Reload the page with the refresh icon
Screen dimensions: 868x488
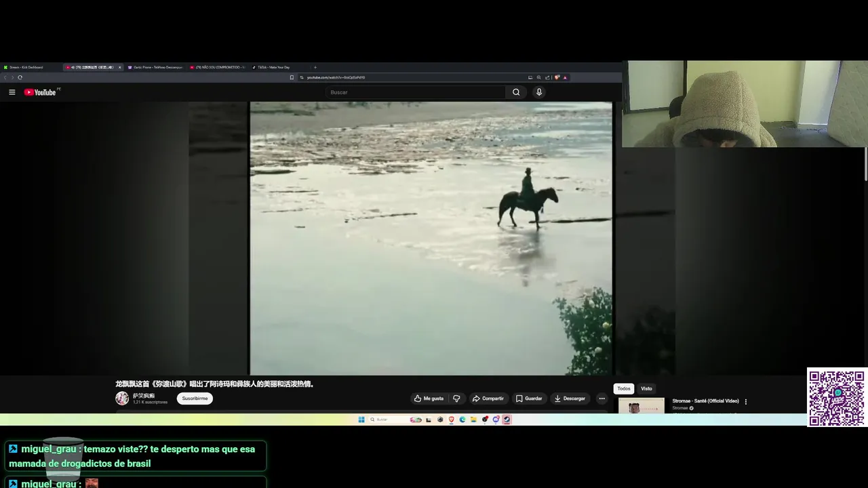click(x=20, y=77)
